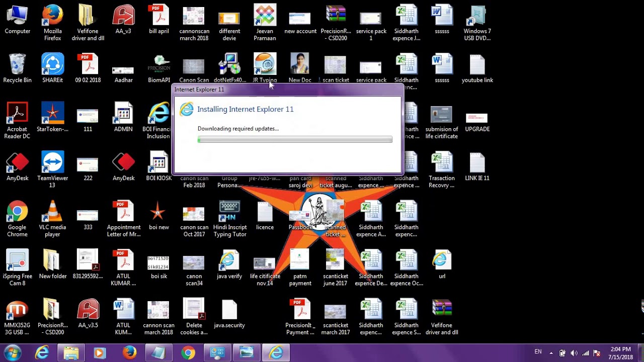Switch to the IE 11 installer taskbar button
Screen dimensions: 644x362
pos(276,353)
